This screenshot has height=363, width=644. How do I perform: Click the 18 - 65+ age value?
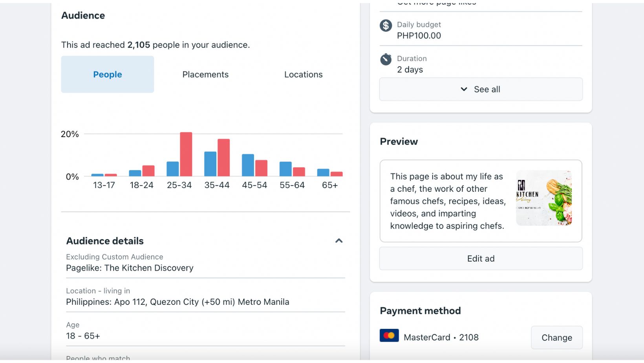tap(83, 336)
